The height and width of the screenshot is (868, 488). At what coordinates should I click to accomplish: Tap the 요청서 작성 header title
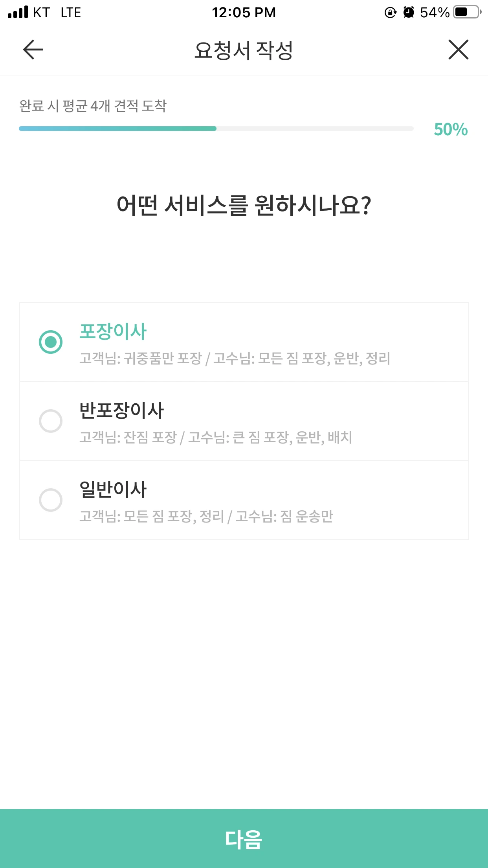pos(244,50)
